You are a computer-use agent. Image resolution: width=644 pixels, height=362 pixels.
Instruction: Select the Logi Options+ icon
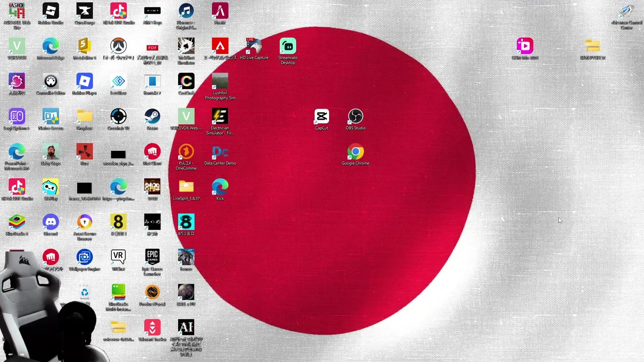[x=17, y=117]
